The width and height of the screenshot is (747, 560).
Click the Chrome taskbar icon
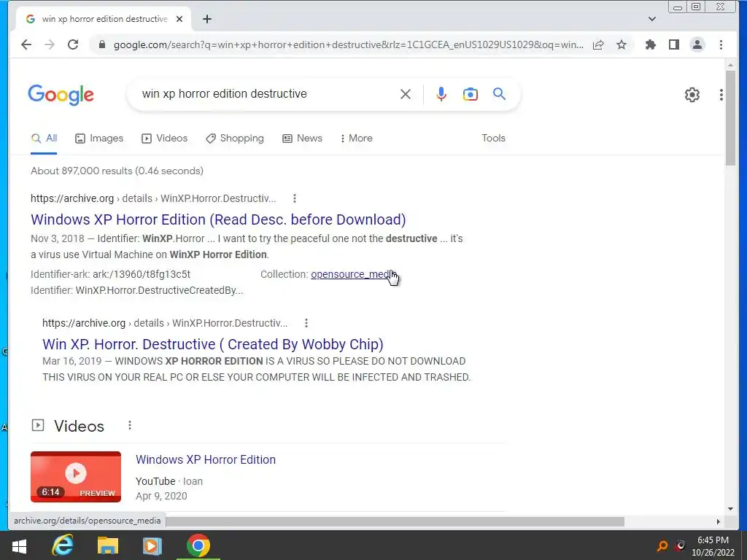point(198,545)
